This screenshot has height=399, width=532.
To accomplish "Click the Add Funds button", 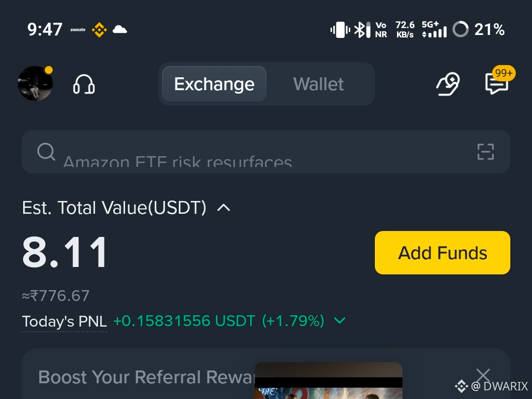I will pyautogui.click(x=442, y=253).
